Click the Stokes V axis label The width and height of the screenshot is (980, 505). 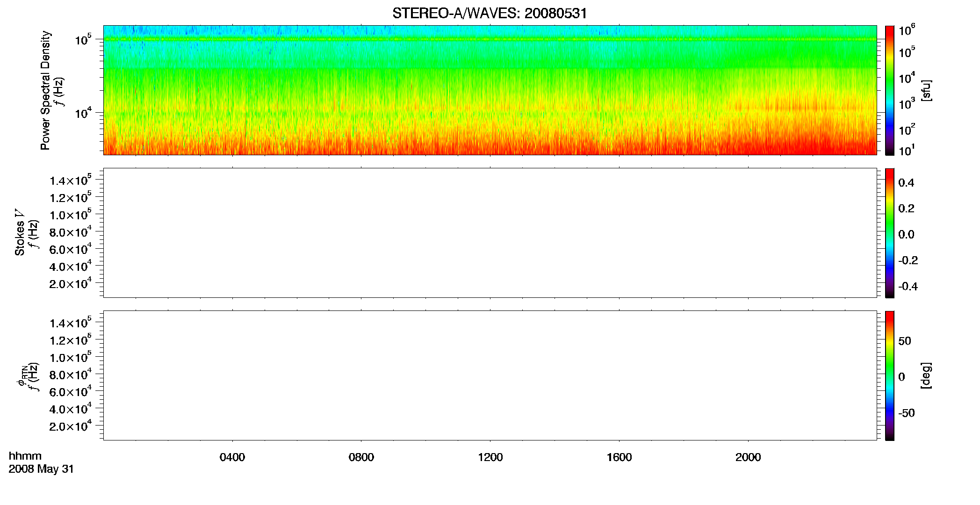20,232
